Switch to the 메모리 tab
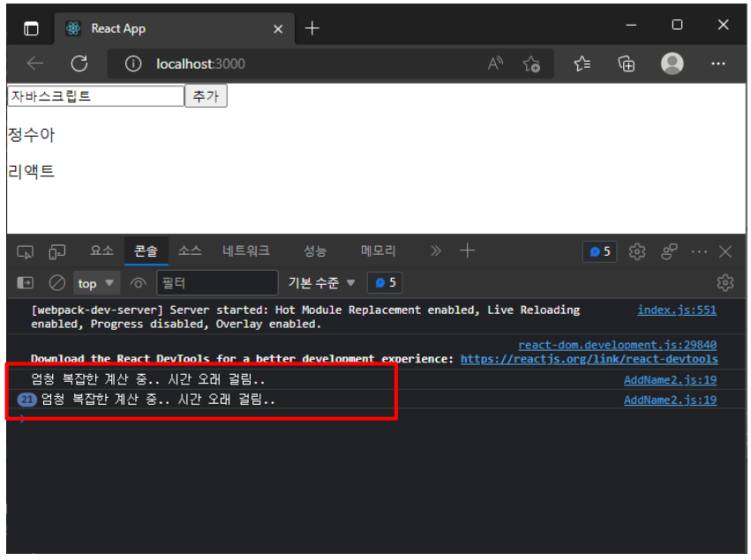The width and height of the screenshot is (751, 560). (x=378, y=250)
